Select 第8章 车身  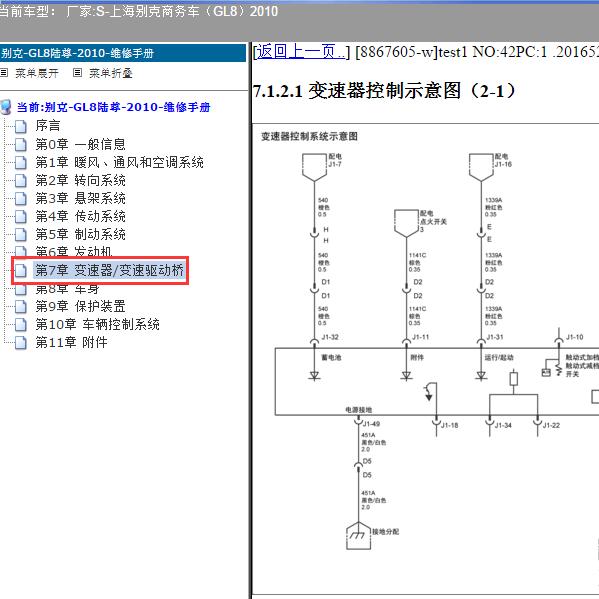point(67,289)
